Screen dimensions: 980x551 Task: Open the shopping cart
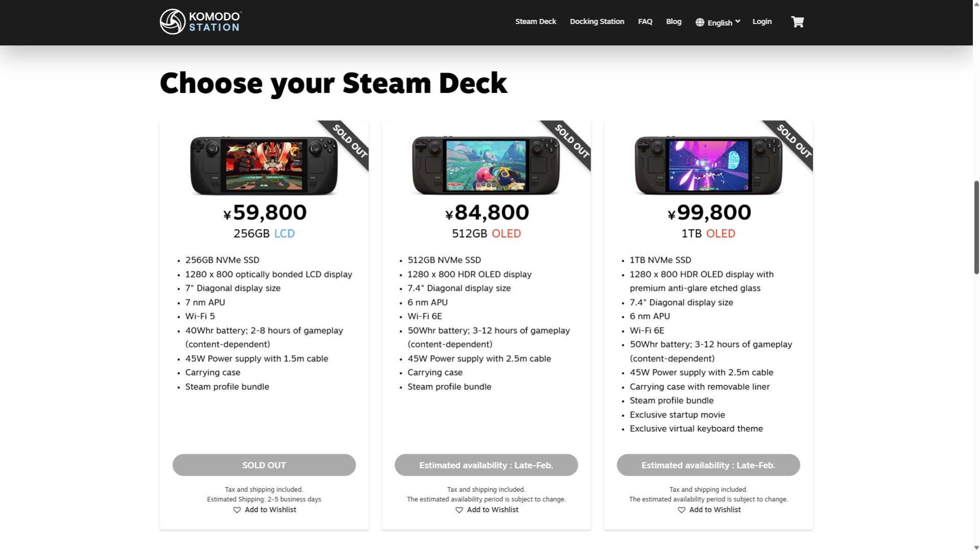[797, 22]
